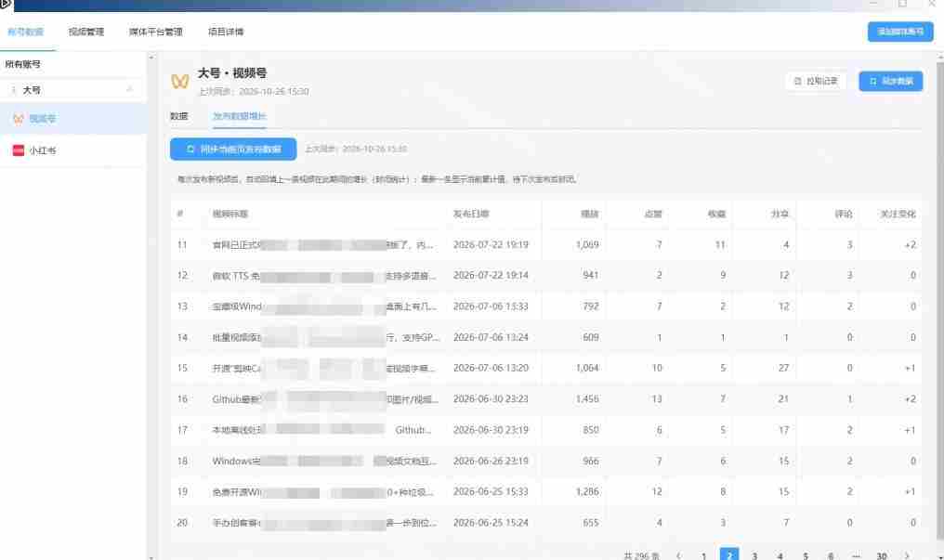This screenshot has width=944, height=560.
Task: Click row 18 title starting with Windows
Action: (325, 462)
